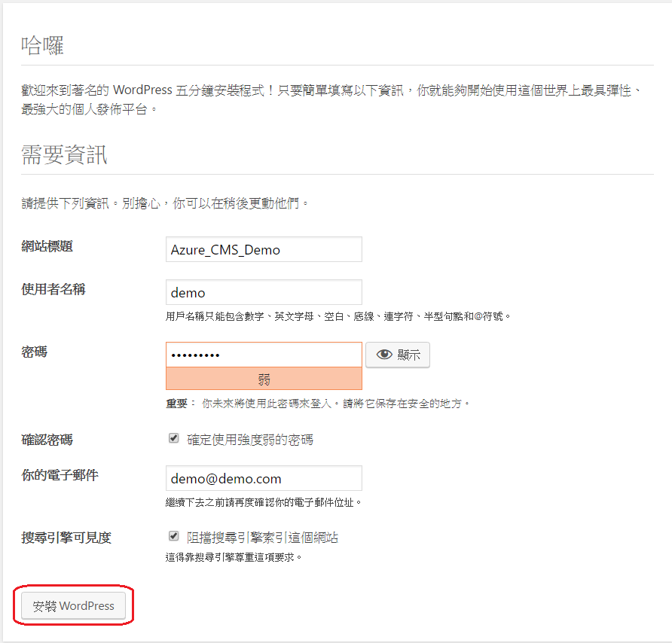
Task: Click the 確定使用強度弱的密碼 label text
Action: pyautogui.click(x=250, y=440)
